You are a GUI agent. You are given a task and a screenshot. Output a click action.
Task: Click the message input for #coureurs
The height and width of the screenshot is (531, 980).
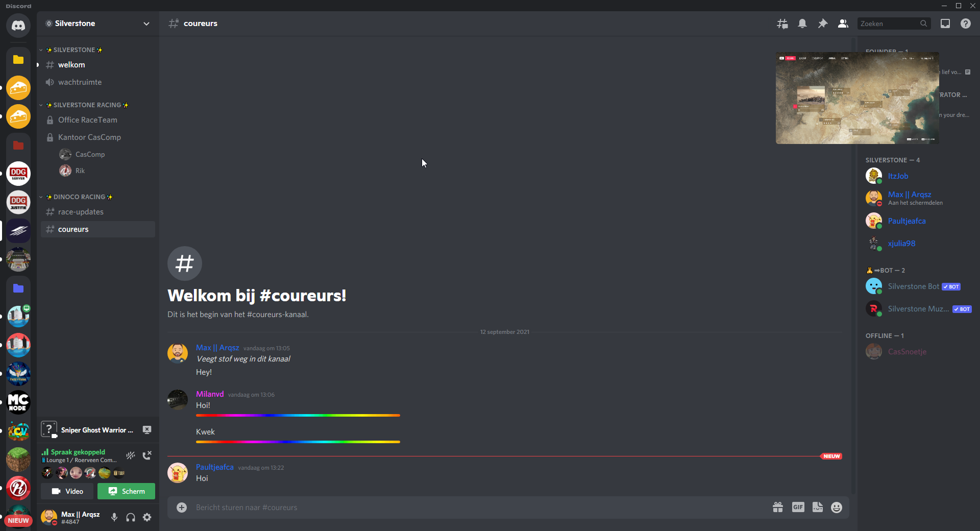[x=459, y=507]
